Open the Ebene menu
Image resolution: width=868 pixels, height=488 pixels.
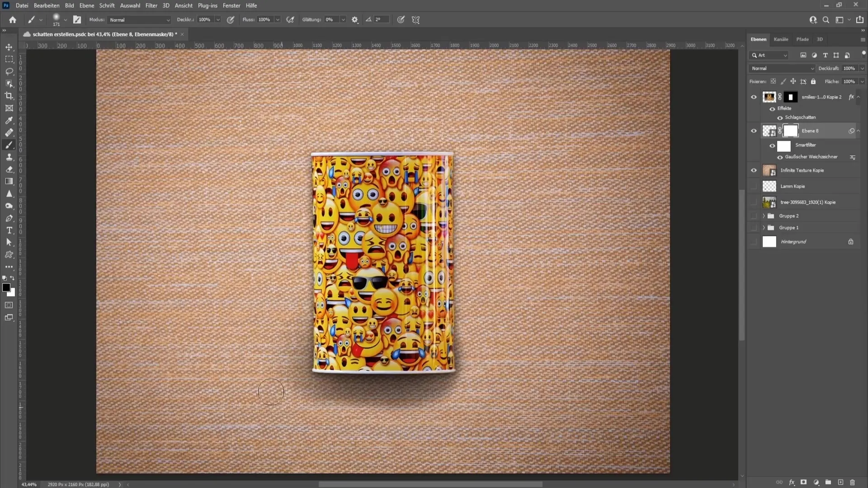tap(85, 5)
